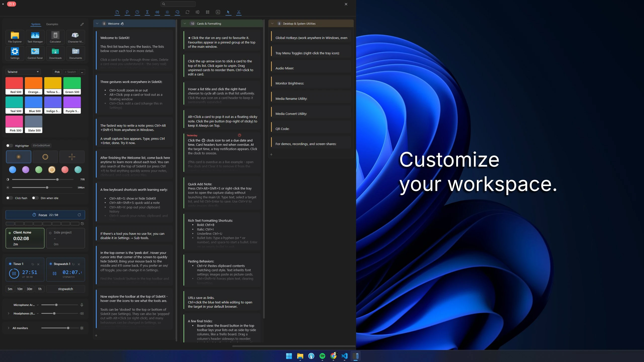The width and height of the screenshot is (644, 362).
Task: Click the red notification badge showing 1
Action: (11, 4)
